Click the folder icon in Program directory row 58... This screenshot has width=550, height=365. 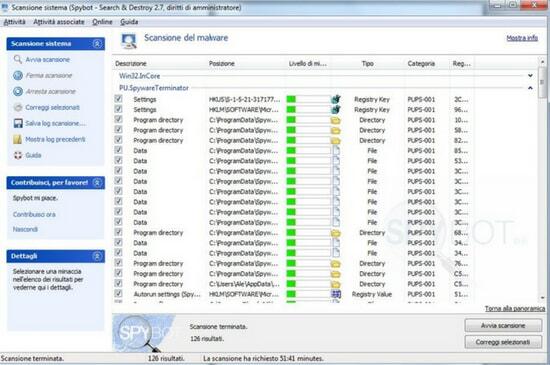coord(336,130)
